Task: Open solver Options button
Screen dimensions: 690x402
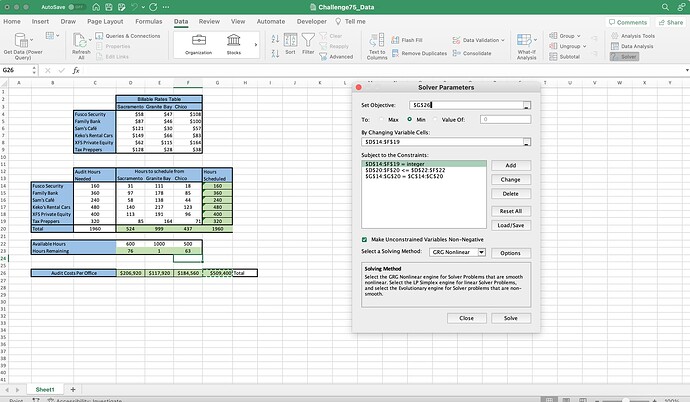Action: point(510,253)
